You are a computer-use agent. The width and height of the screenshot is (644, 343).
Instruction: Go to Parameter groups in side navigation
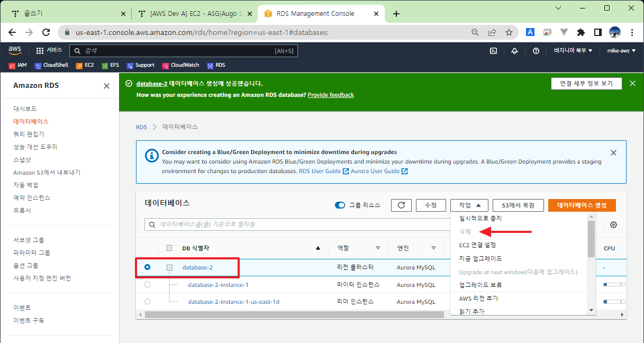click(x=32, y=252)
